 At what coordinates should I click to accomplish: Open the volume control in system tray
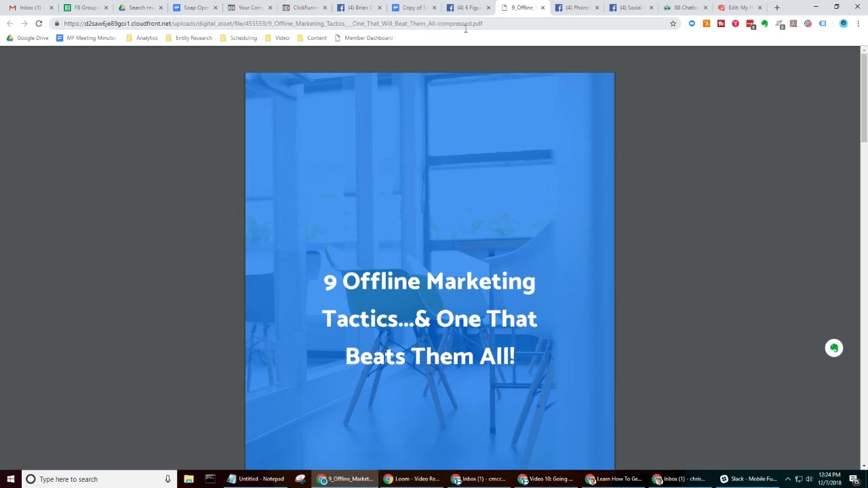click(809, 479)
